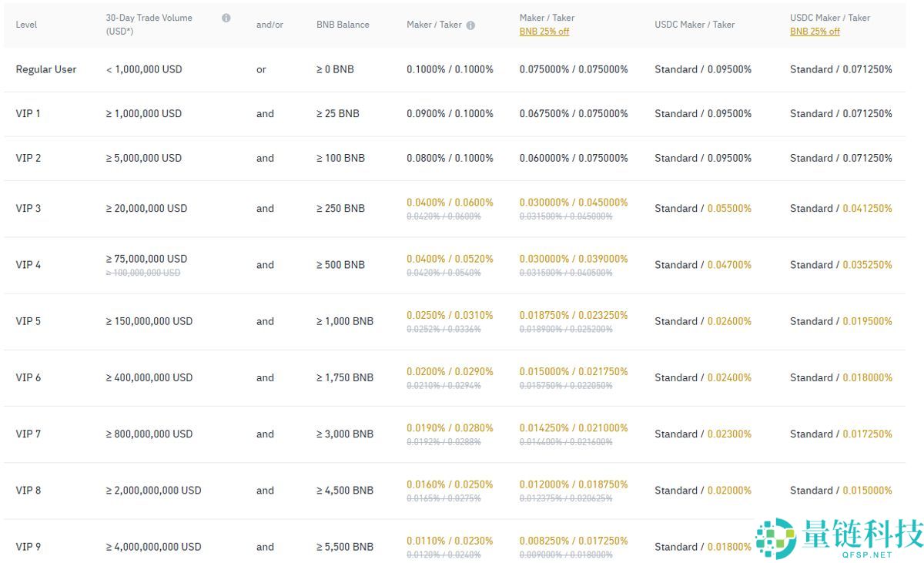
Task: Click the ≥ 4,000,000,000 USD volume cell
Action: 153,547
